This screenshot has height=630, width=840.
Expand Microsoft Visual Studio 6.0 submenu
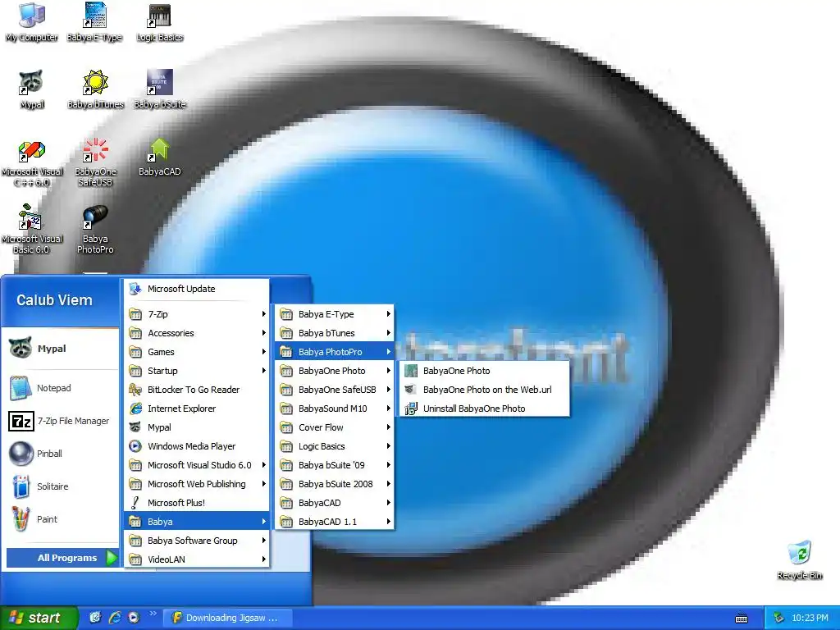coord(197,465)
